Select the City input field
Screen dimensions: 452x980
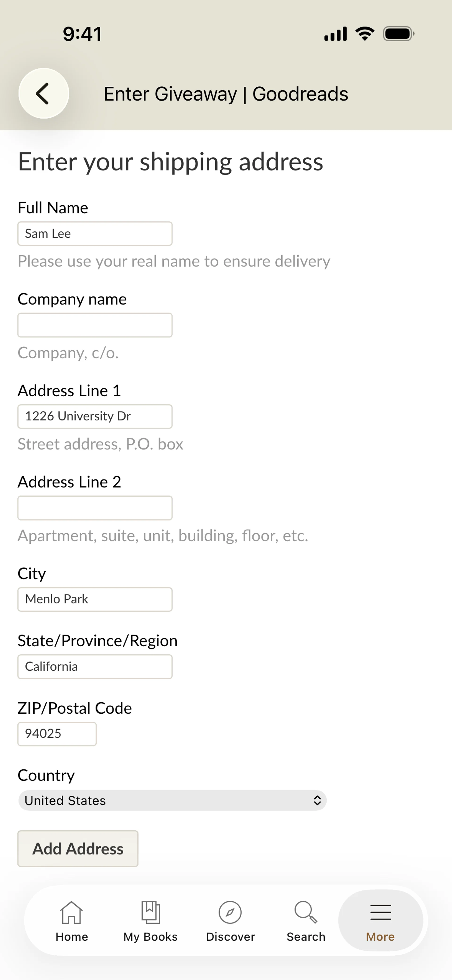pyautogui.click(x=95, y=599)
